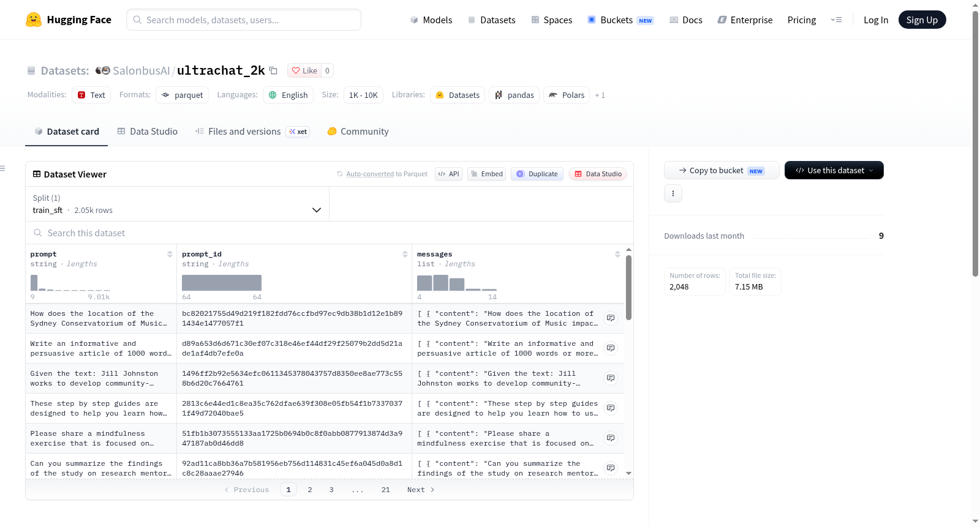Expand row message for step guides row

611,408
